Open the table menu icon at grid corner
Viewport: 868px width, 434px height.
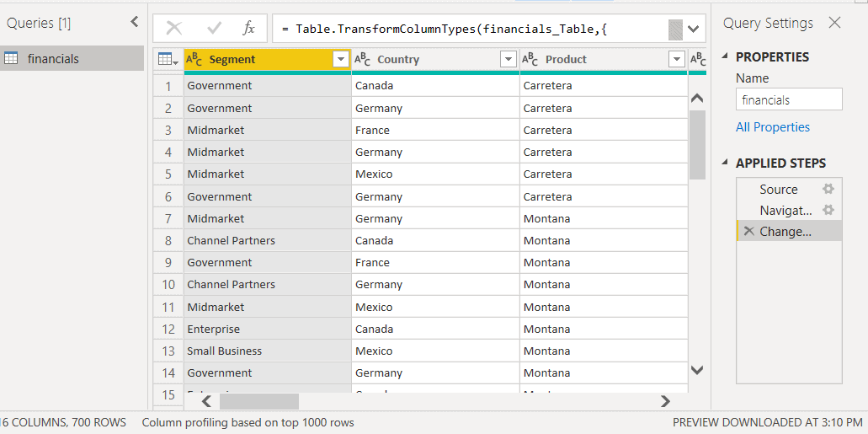168,59
